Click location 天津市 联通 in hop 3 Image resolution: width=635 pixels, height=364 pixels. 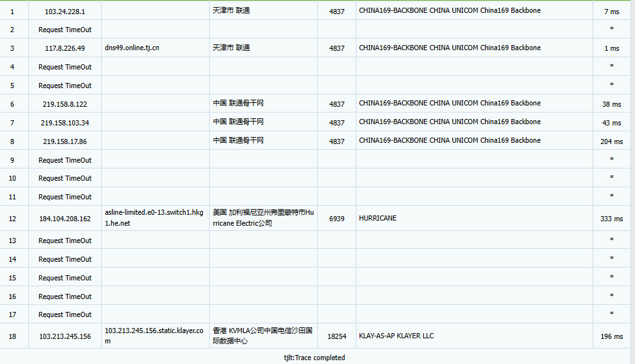231,48
